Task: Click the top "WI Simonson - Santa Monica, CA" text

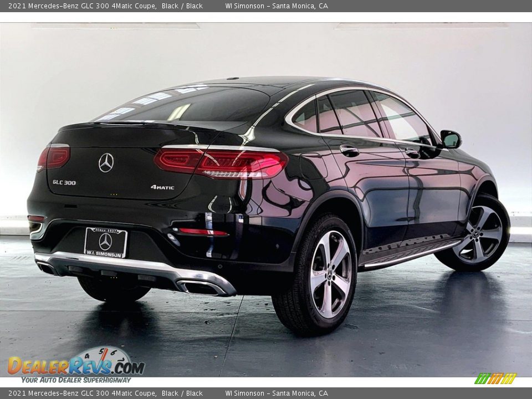Action: [277, 6]
